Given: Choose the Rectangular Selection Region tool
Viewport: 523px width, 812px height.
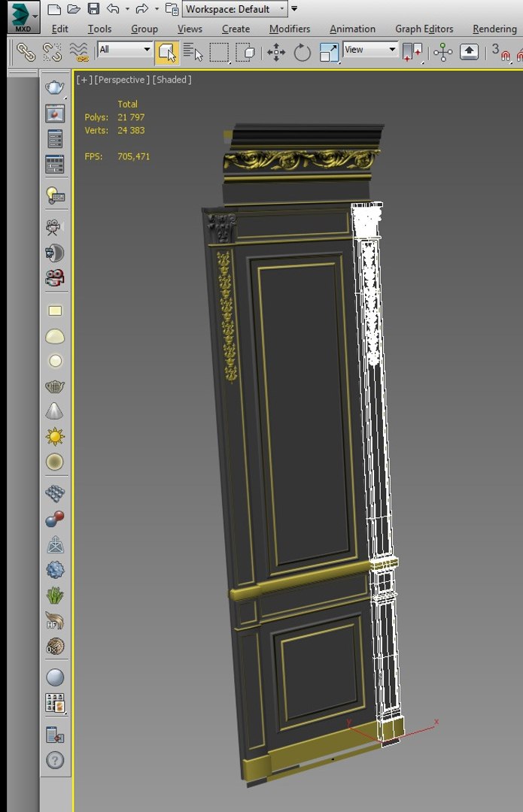Looking at the screenshot, I should coord(219,53).
